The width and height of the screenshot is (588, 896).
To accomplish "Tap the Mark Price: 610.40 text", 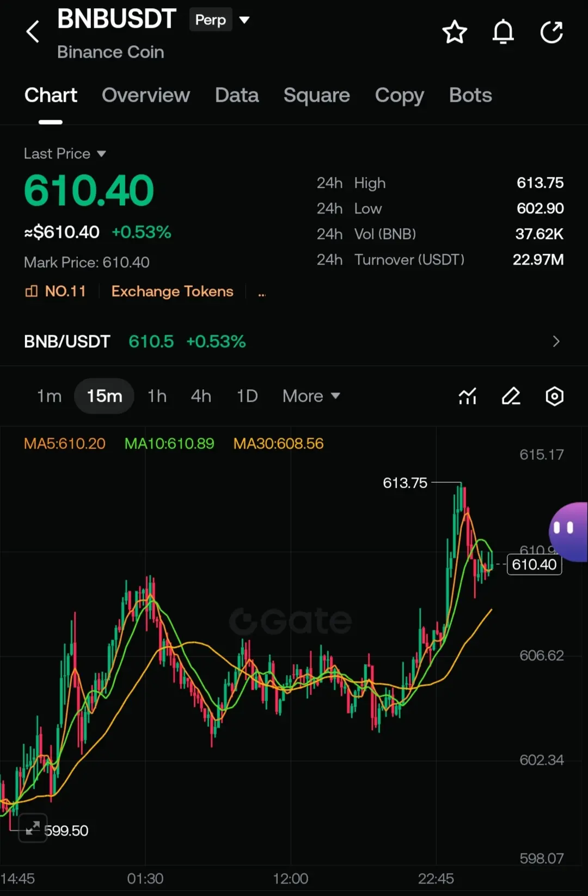I will pyautogui.click(x=87, y=262).
